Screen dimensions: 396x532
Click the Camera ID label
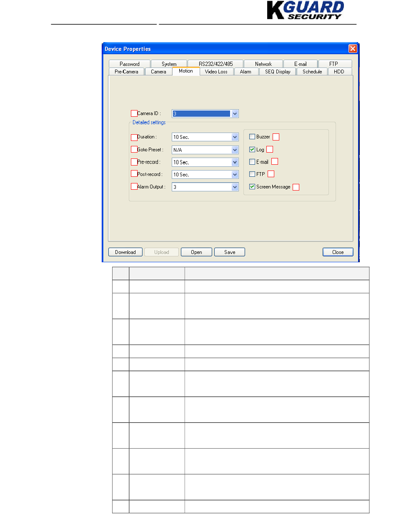click(149, 113)
